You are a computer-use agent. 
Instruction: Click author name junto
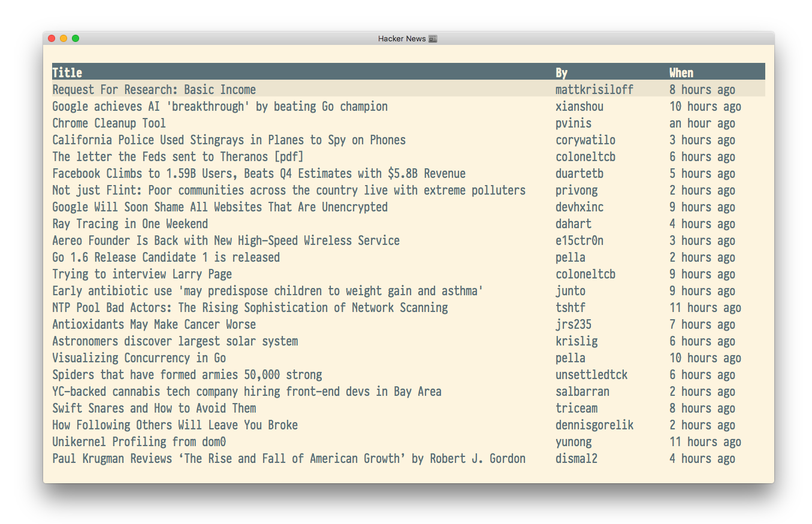(x=570, y=290)
